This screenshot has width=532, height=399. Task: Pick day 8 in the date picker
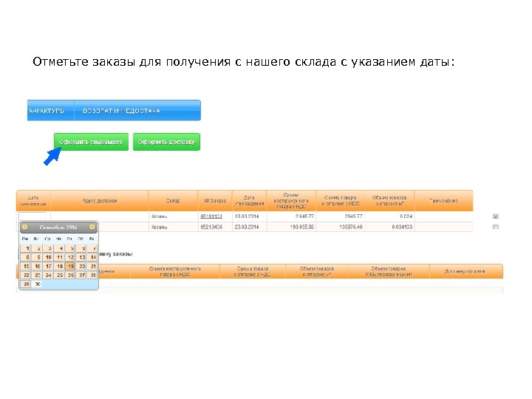pos(25,258)
